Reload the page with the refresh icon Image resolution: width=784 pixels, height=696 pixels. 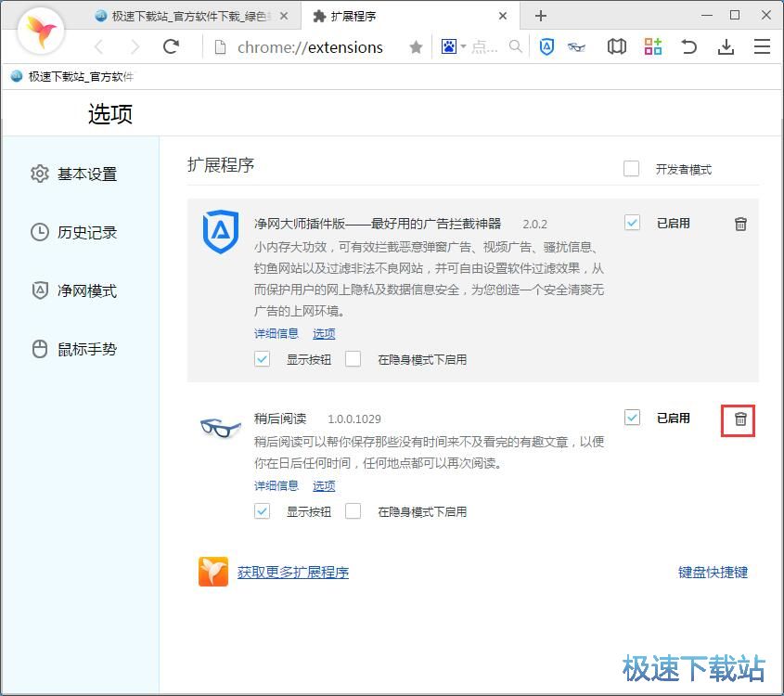tap(171, 47)
